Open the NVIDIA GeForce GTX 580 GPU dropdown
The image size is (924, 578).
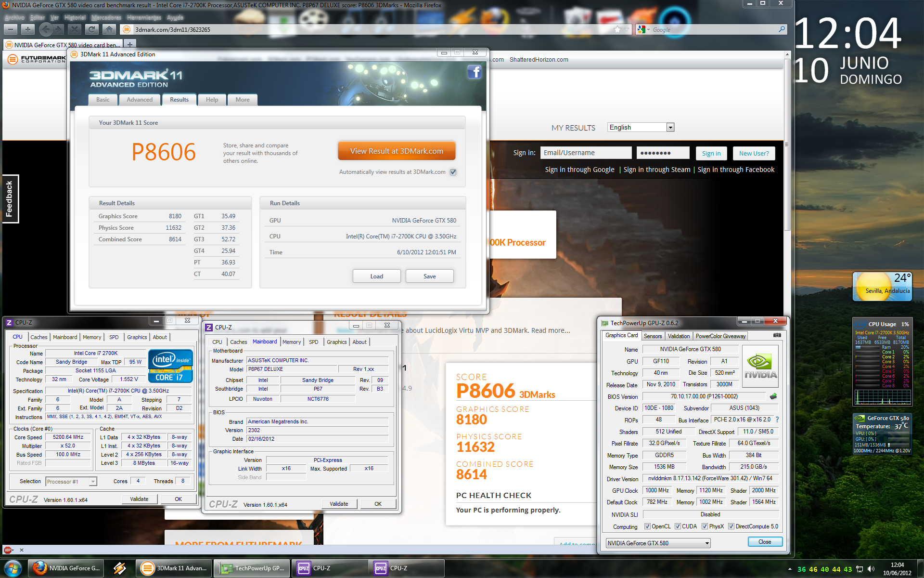(658, 543)
